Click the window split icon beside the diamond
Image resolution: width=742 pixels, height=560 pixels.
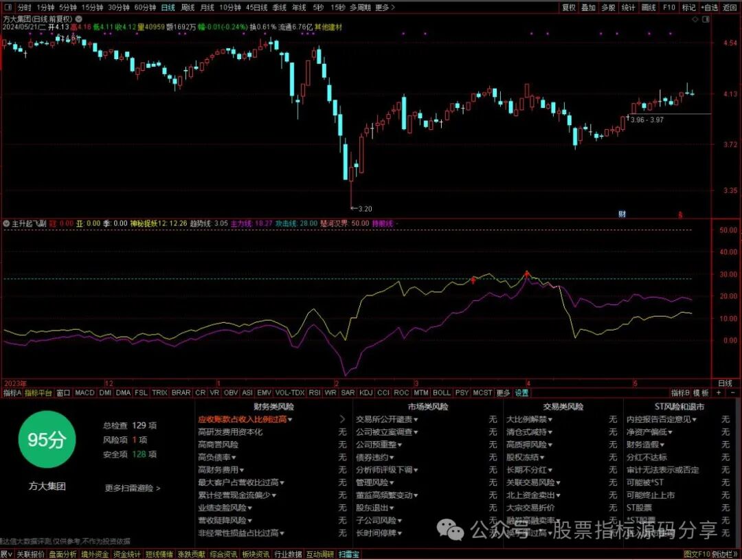tap(706, 19)
